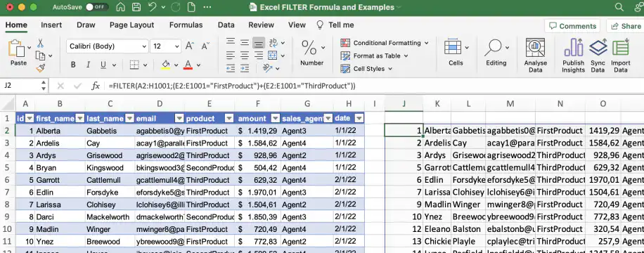
Task: Click the Home icon in title bar
Action: click(x=121, y=7)
